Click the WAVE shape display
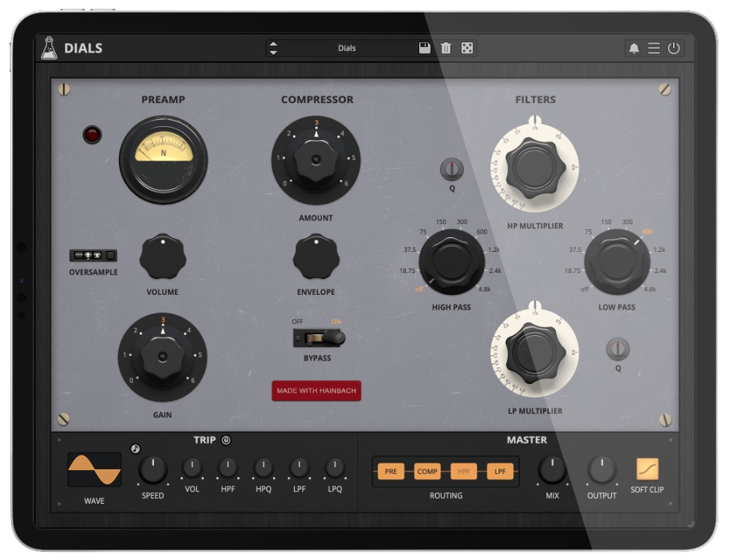 point(94,469)
